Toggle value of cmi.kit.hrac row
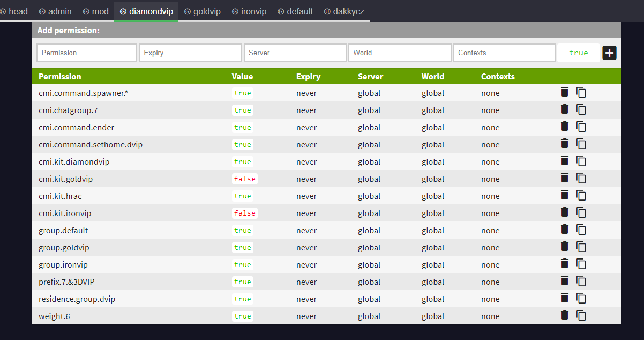Viewport: 644px width, 340px height. click(x=243, y=196)
